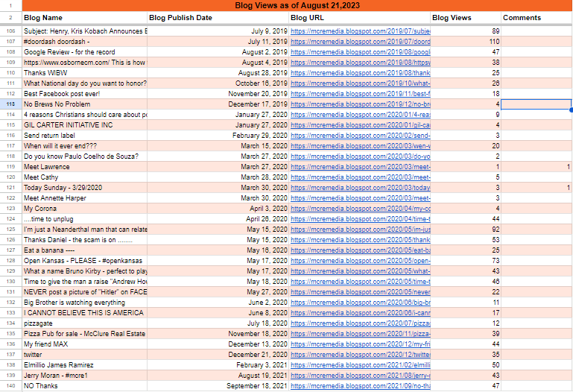
Task: Open the My Corona blog URL
Action: point(361,209)
